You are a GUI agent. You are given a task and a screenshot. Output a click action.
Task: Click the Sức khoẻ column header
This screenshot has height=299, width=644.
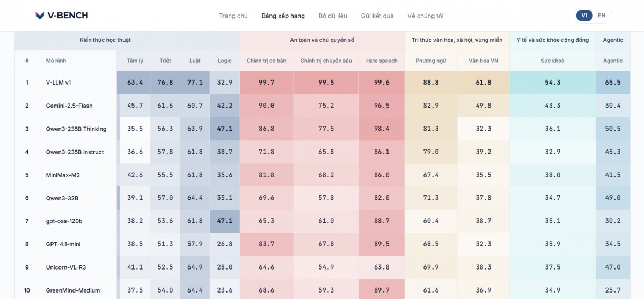[552, 61]
